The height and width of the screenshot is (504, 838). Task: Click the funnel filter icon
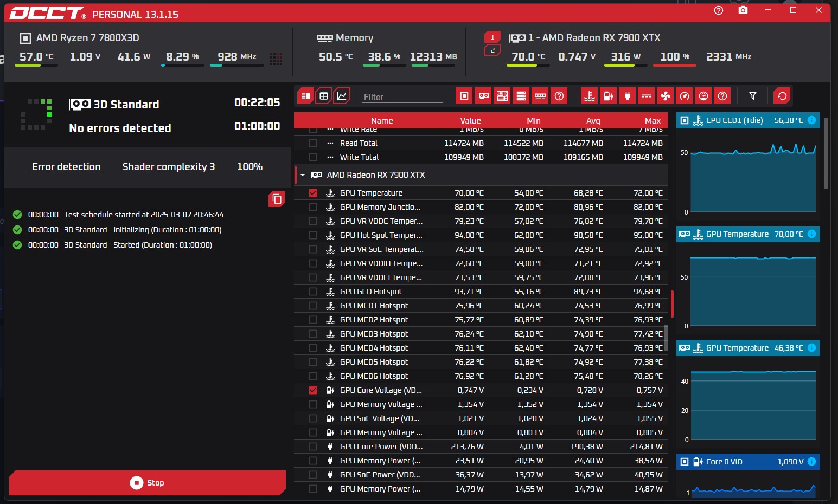click(x=753, y=96)
